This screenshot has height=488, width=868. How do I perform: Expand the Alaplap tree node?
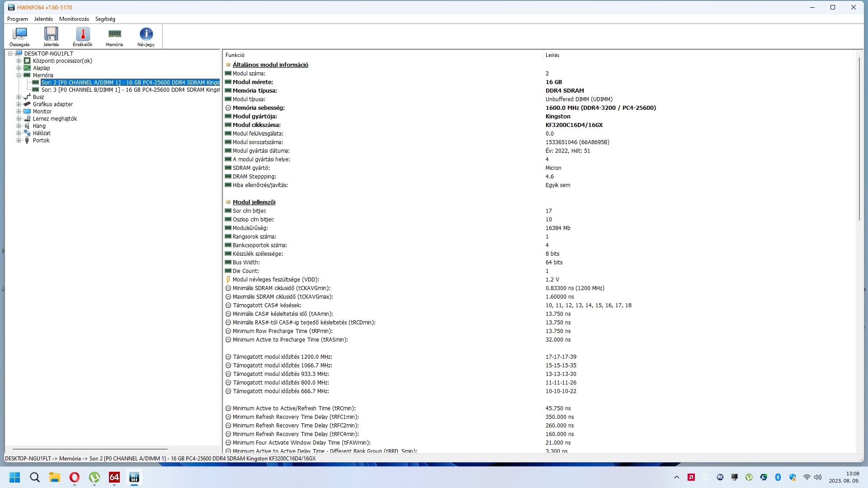(19, 68)
